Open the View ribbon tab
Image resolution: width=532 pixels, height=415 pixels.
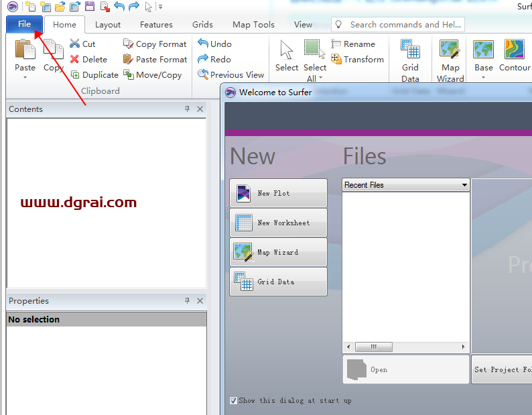tap(303, 24)
